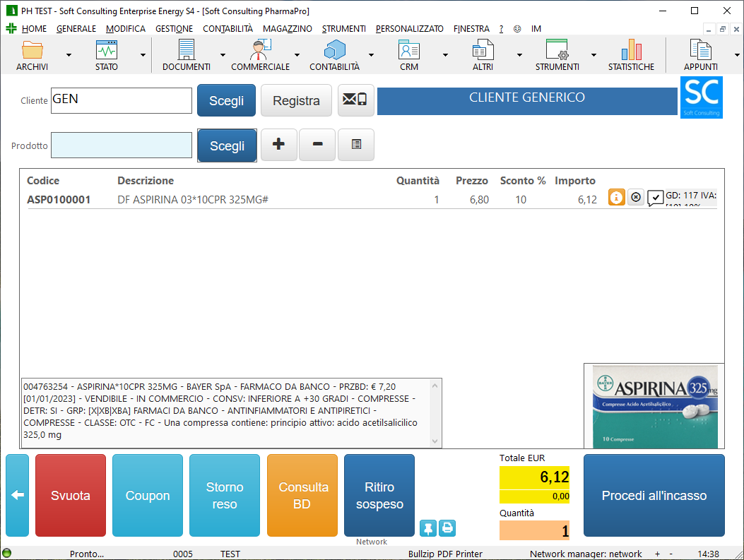744x560 pixels.
Task: Expand the Archivi toolbar dropdown arrow
Action: coord(69,54)
